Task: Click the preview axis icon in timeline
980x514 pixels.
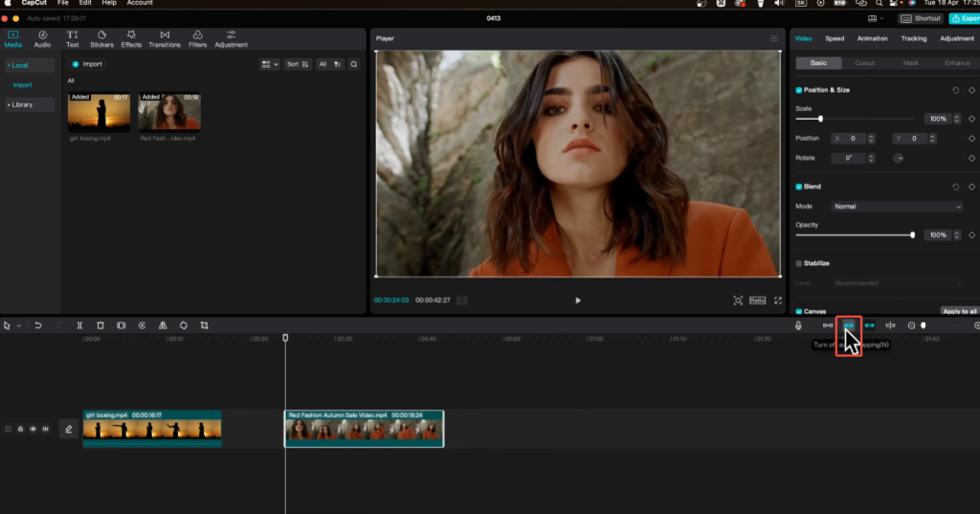Action: click(x=890, y=325)
